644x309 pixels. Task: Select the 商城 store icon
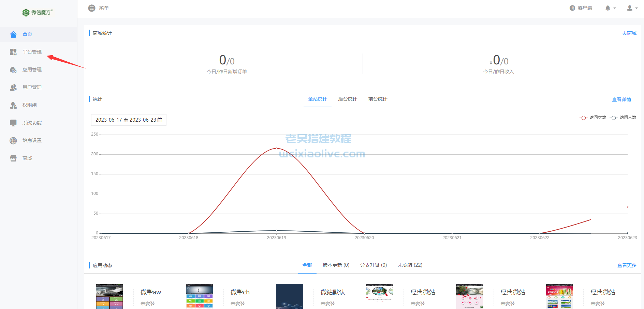click(13, 158)
